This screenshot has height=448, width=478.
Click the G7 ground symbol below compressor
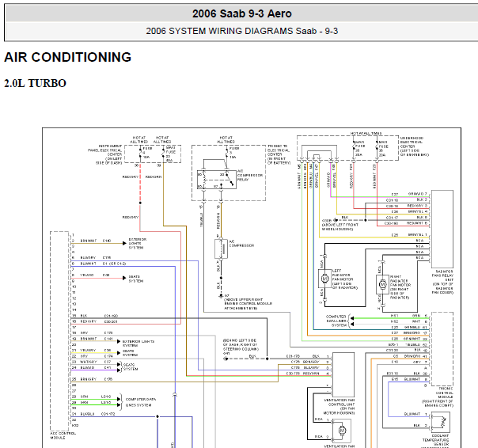click(x=221, y=295)
